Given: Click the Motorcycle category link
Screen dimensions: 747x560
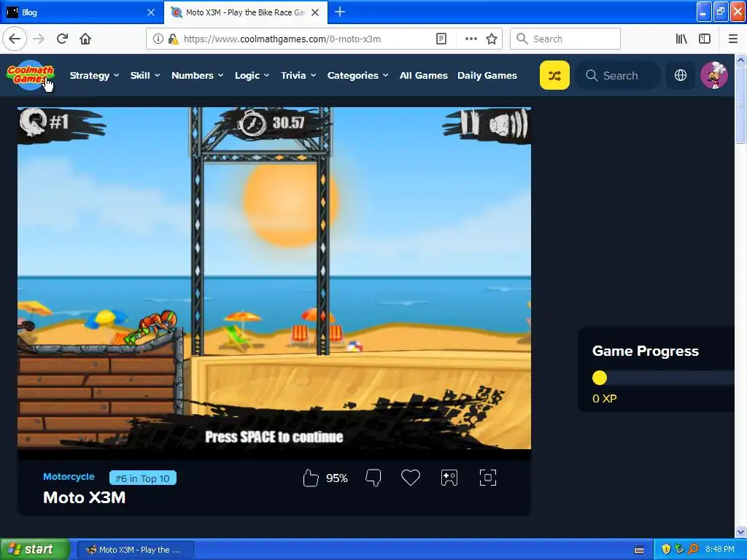Looking at the screenshot, I should click(69, 477).
